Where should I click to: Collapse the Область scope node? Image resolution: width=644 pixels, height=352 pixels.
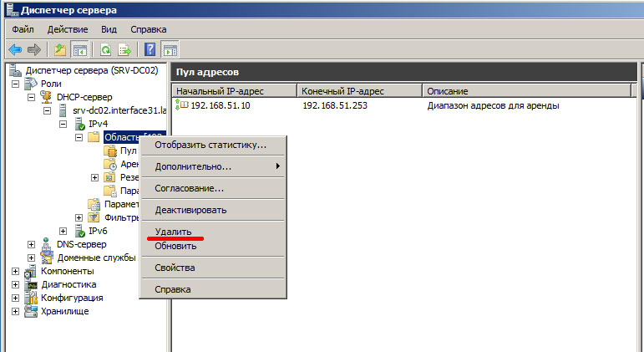79,137
